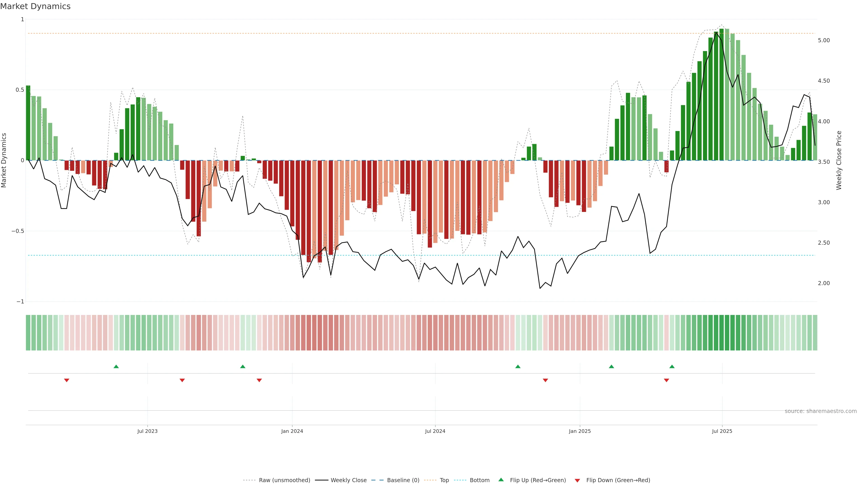Toggle the Top threshold line in the legend
This screenshot has width=868, height=488.
(444, 480)
